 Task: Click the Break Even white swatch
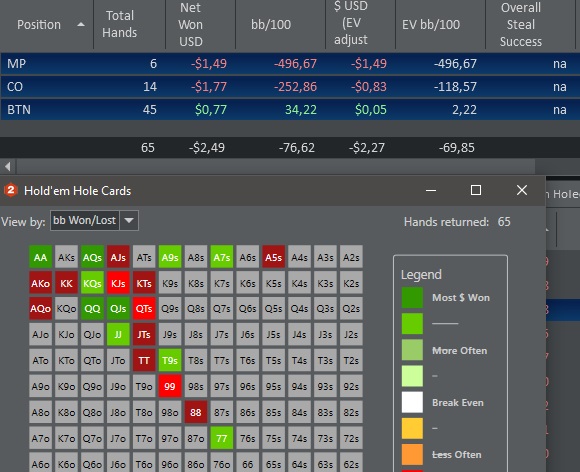pos(412,402)
